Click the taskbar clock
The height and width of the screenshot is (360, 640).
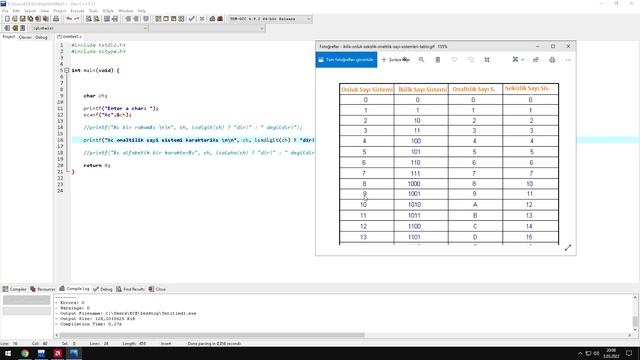click(611, 353)
